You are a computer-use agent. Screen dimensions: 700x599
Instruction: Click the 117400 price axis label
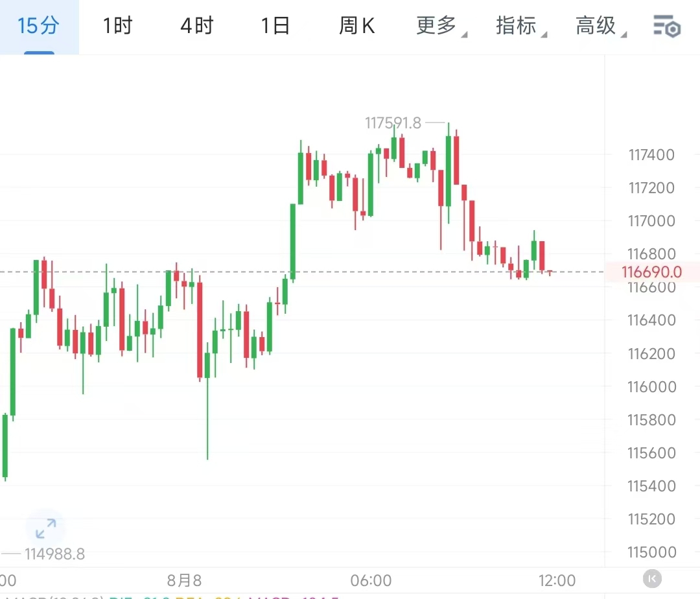click(651, 155)
